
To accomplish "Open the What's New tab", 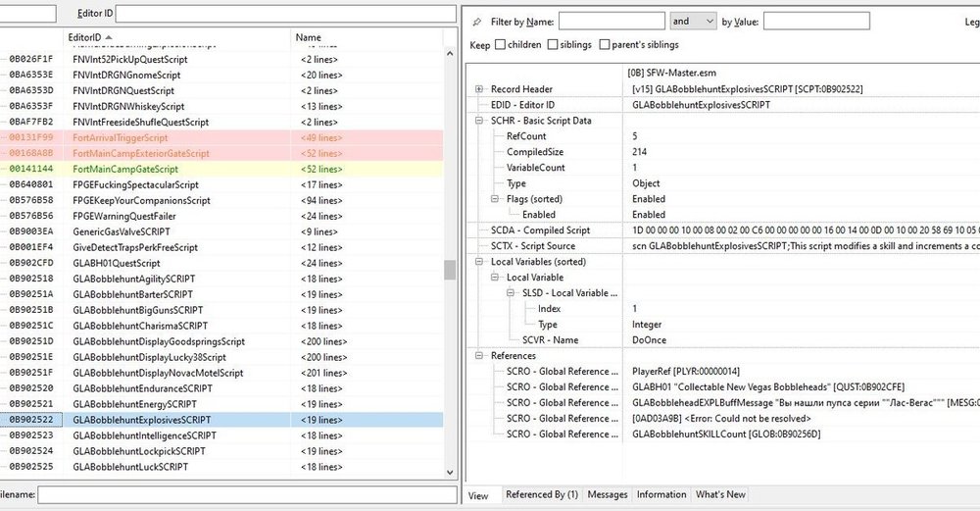I will [720, 494].
